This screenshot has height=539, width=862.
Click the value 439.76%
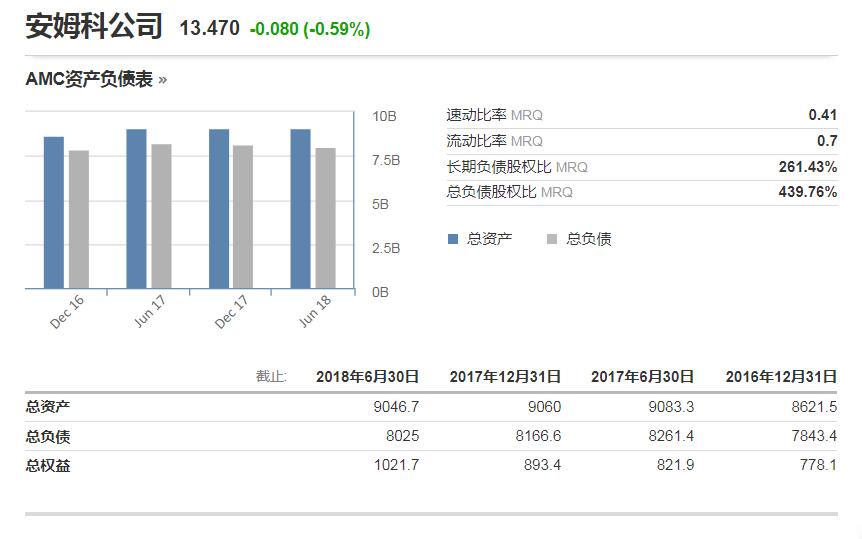(808, 192)
